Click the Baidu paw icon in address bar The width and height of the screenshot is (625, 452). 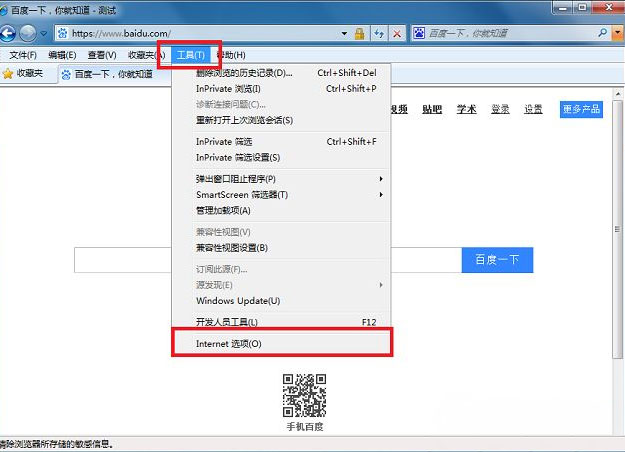[x=63, y=33]
